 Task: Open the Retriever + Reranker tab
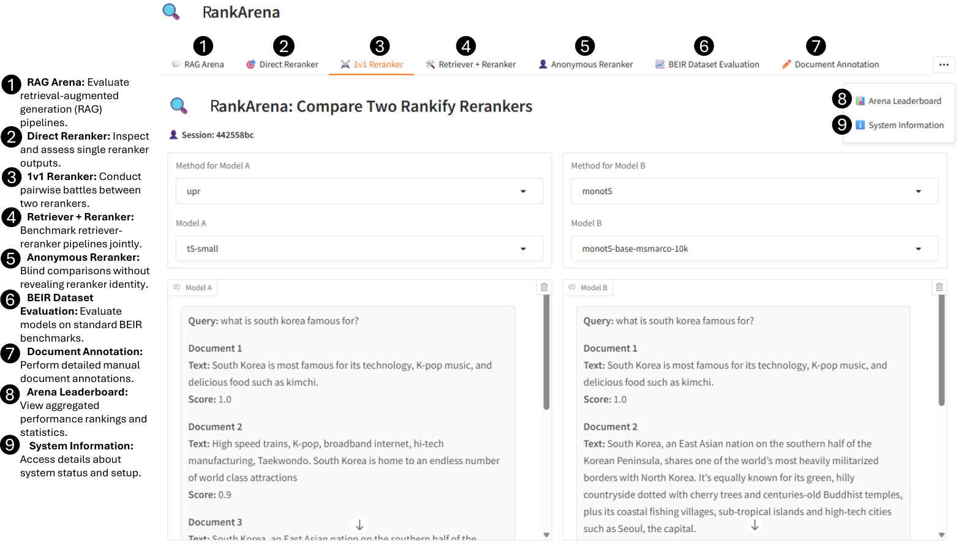tap(471, 64)
